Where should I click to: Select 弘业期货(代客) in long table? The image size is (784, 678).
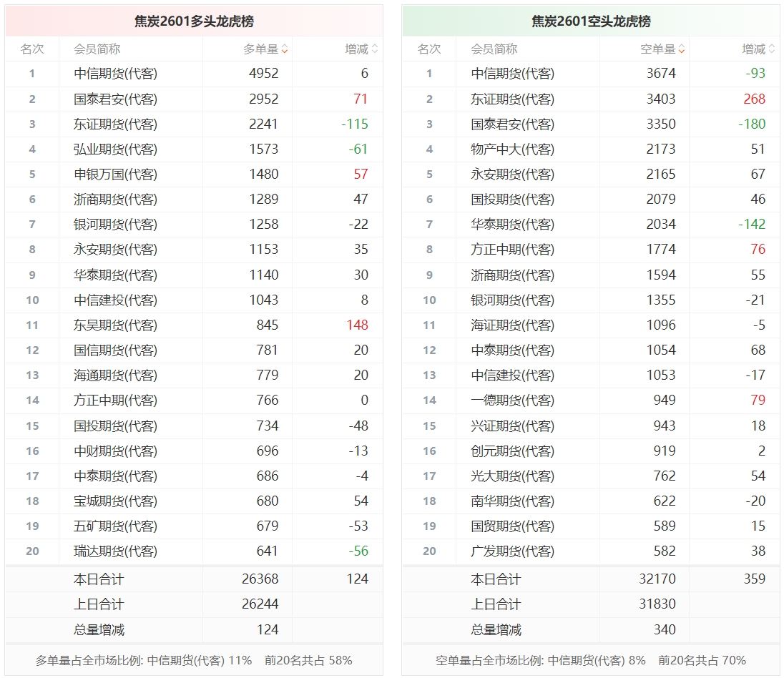pos(115,149)
